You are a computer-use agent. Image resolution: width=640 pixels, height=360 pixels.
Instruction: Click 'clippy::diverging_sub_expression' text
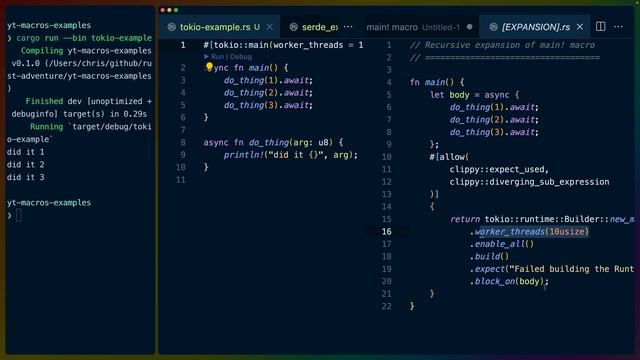529,182
